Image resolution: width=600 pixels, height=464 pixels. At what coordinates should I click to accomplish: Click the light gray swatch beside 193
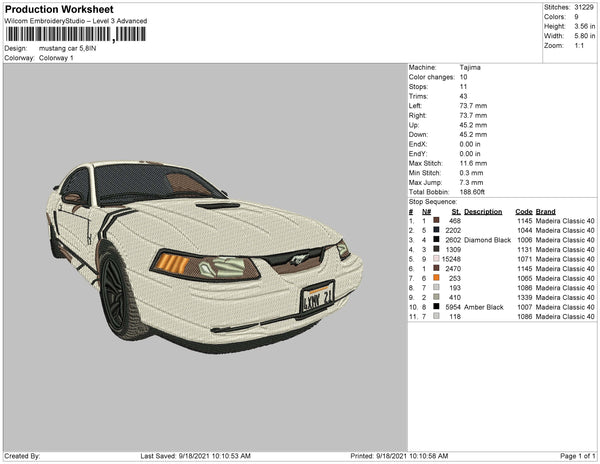436,287
